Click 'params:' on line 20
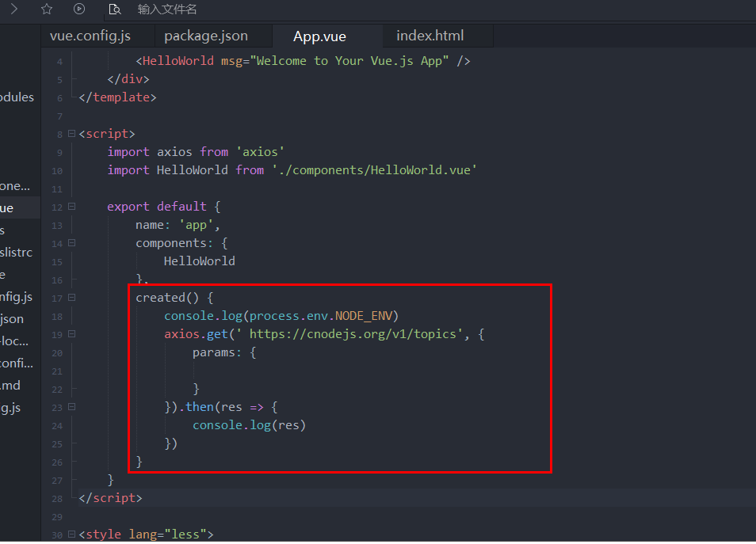Image resolution: width=756 pixels, height=544 pixels. tap(216, 352)
